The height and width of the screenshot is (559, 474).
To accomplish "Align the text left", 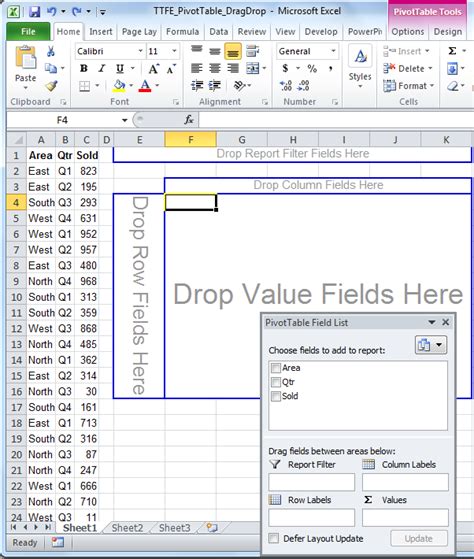I will point(197,68).
